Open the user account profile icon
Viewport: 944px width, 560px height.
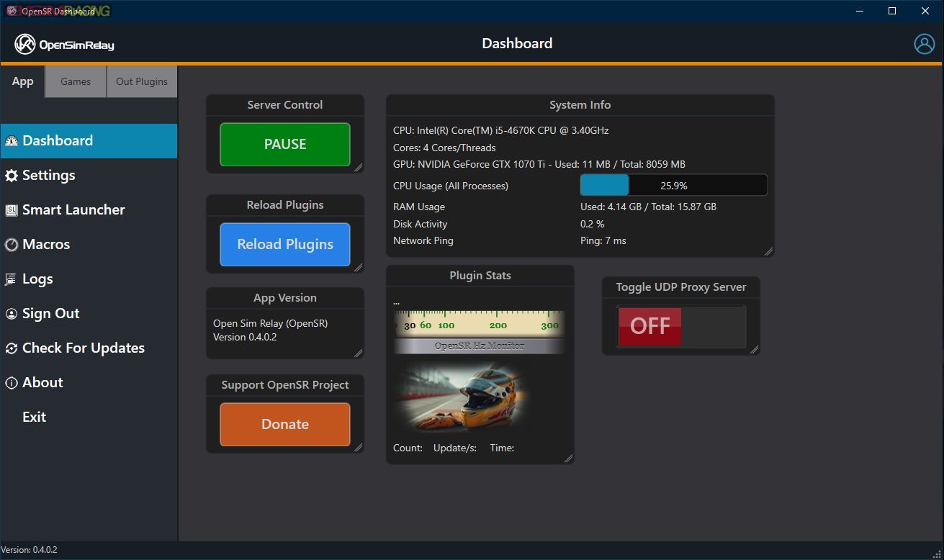(924, 44)
